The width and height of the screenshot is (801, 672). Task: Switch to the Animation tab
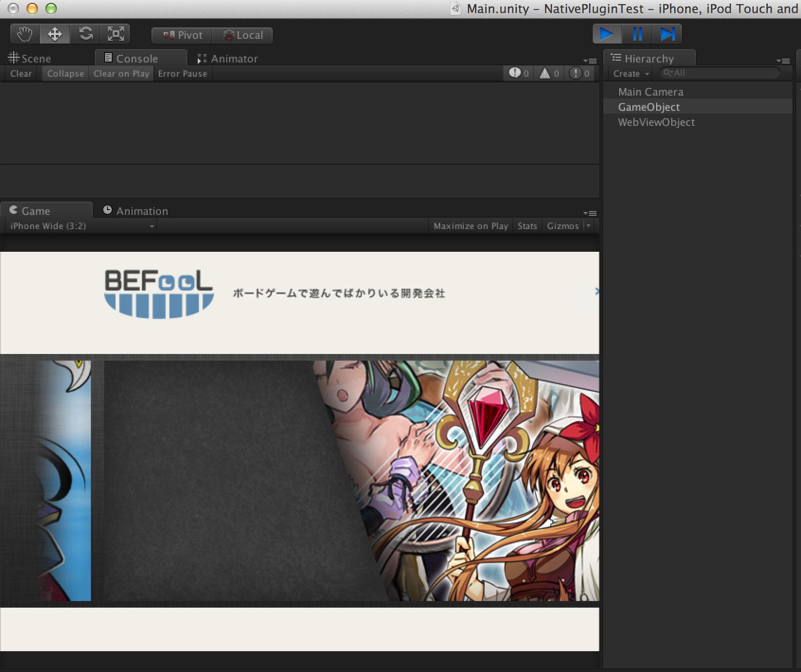136,211
